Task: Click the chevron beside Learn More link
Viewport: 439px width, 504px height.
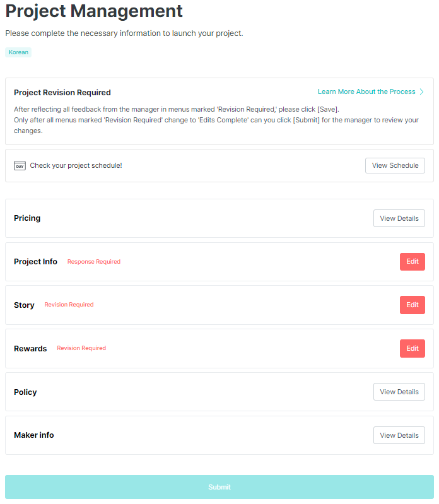Action: (421, 92)
